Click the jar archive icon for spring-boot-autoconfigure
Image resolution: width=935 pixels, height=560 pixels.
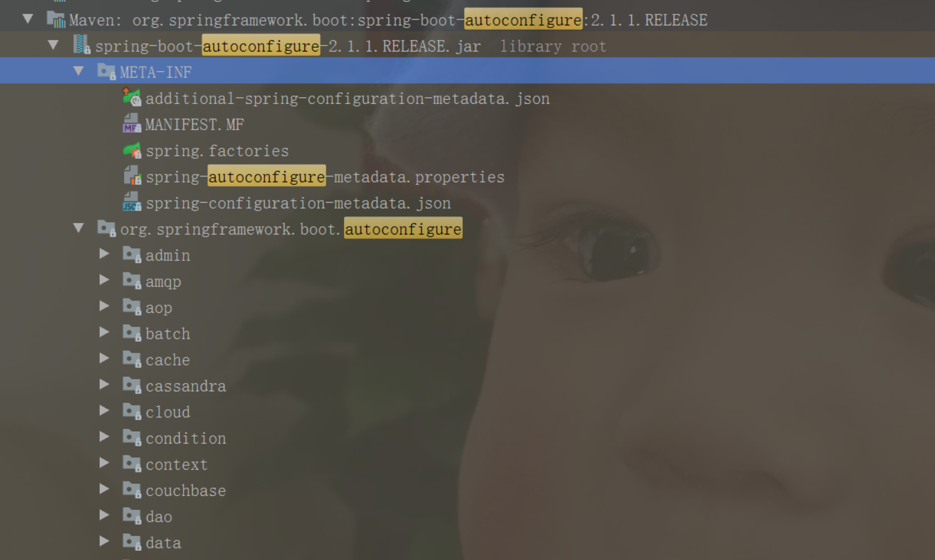pyautogui.click(x=82, y=45)
